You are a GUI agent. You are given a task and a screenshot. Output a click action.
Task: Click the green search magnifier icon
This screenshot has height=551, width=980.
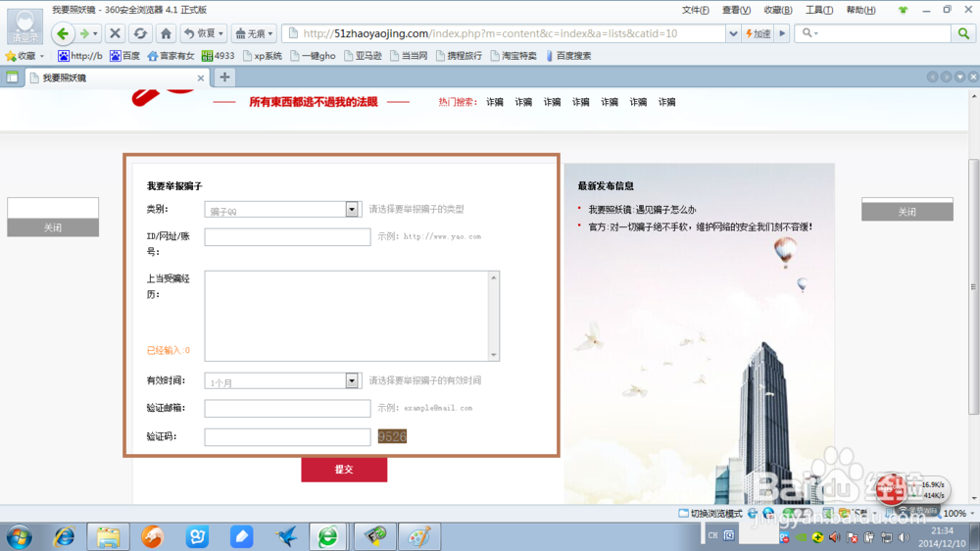963,33
